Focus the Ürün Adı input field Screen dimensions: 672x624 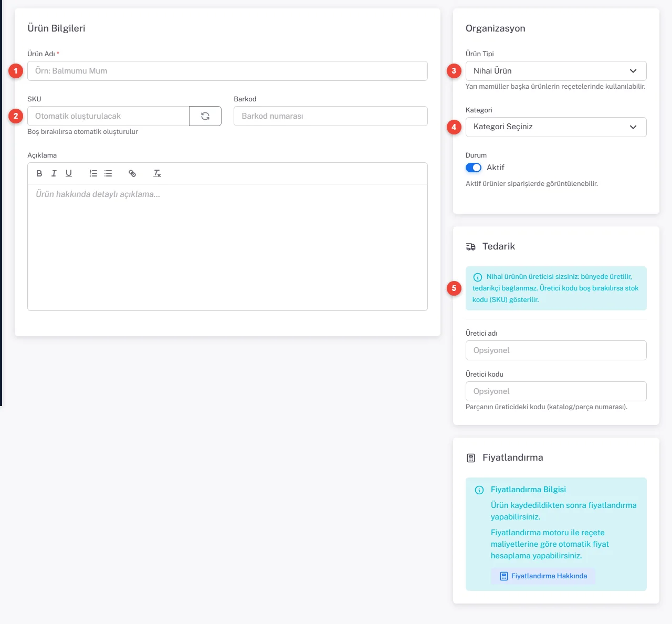tap(227, 71)
